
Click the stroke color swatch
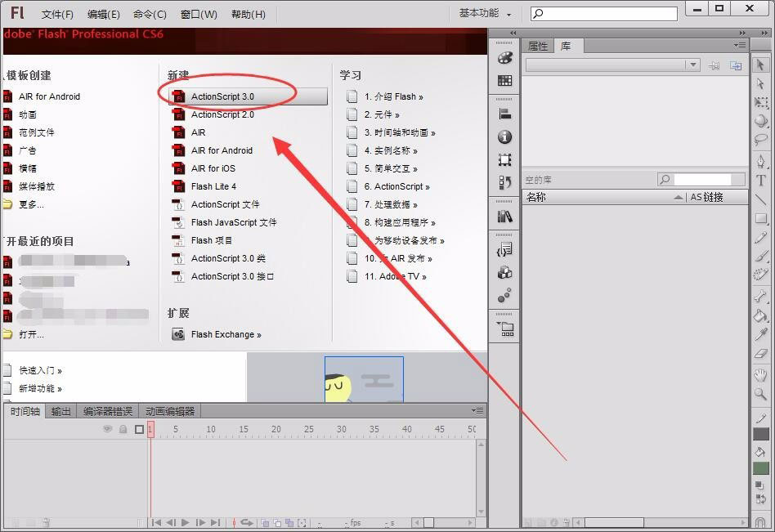tap(760, 434)
